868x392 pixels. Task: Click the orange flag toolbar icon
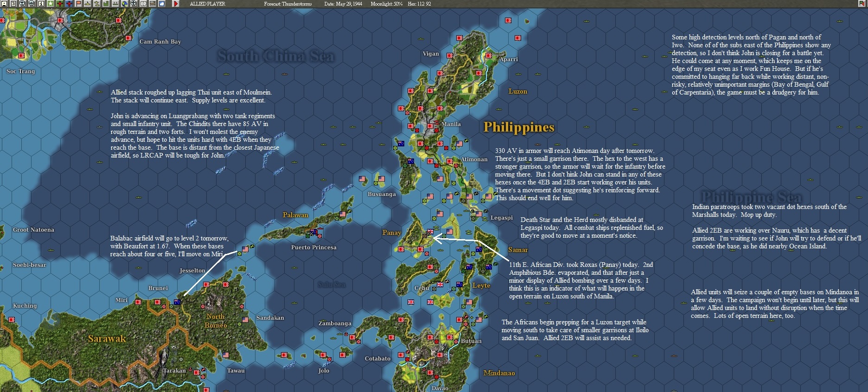[x=78, y=4]
